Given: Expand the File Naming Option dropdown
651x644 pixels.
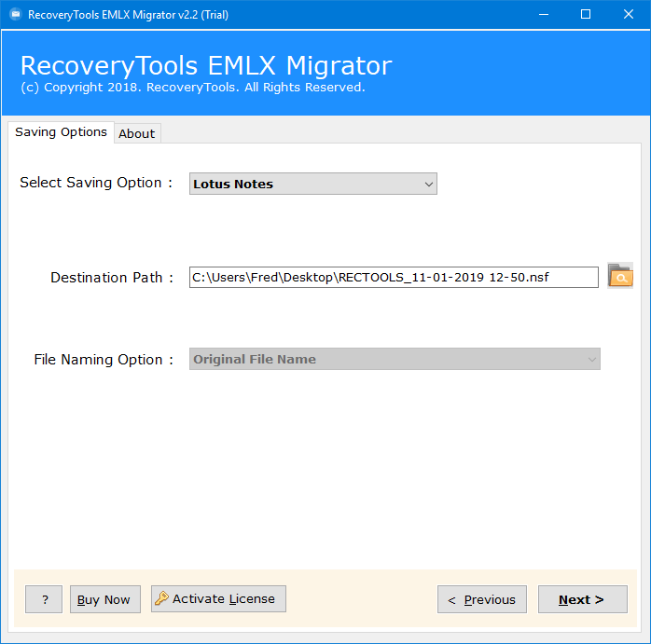Looking at the screenshot, I should click(x=395, y=359).
